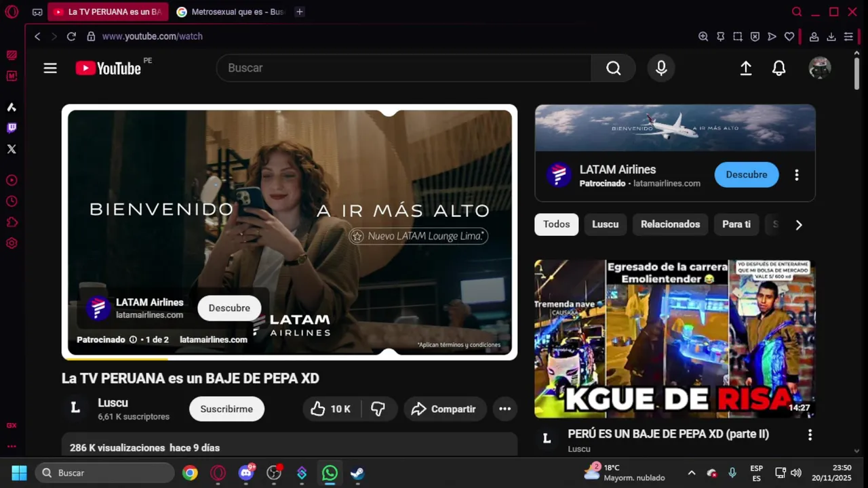This screenshot has height=488, width=868.
Task: Open latamairlines.com link below Patrocinado
Action: click(x=213, y=340)
